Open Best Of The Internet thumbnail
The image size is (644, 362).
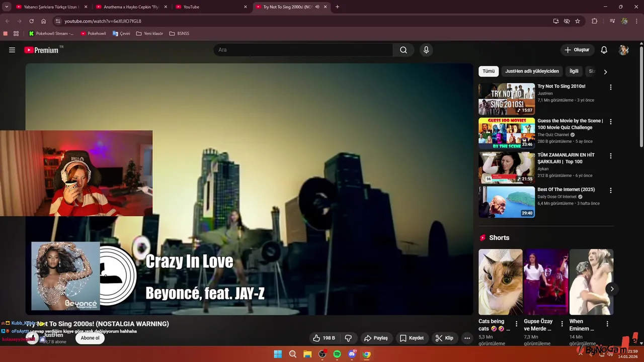click(507, 202)
